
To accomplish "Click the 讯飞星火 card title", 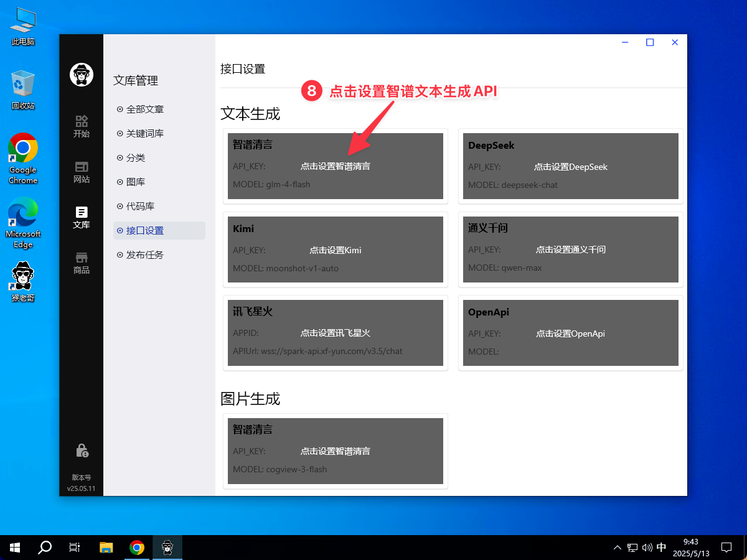I will coord(253,312).
